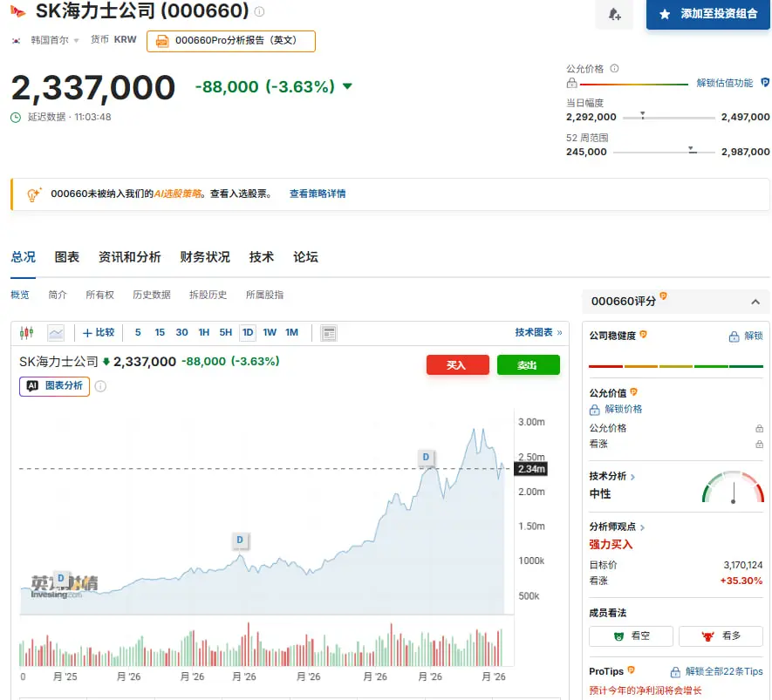Select the 所属股指 sub-tab

tap(265, 295)
